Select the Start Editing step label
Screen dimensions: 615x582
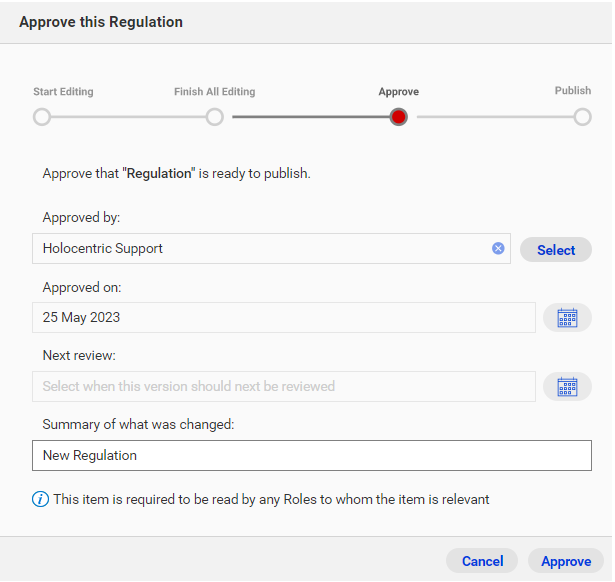(x=63, y=91)
